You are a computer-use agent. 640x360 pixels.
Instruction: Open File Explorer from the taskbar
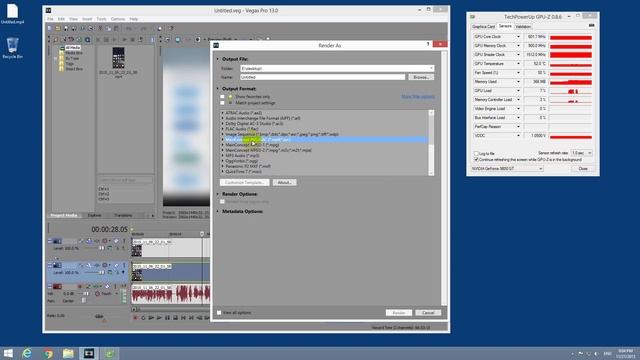(68, 353)
